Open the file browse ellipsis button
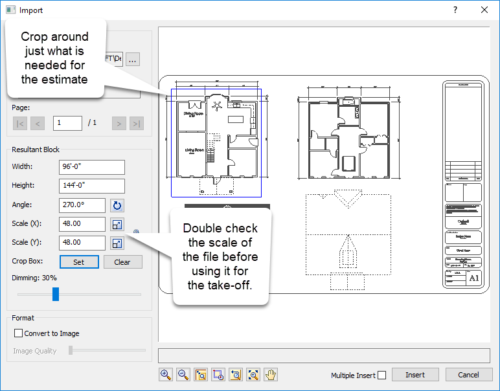Viewport: 500px width, 391px height. [x=133, y=60]
